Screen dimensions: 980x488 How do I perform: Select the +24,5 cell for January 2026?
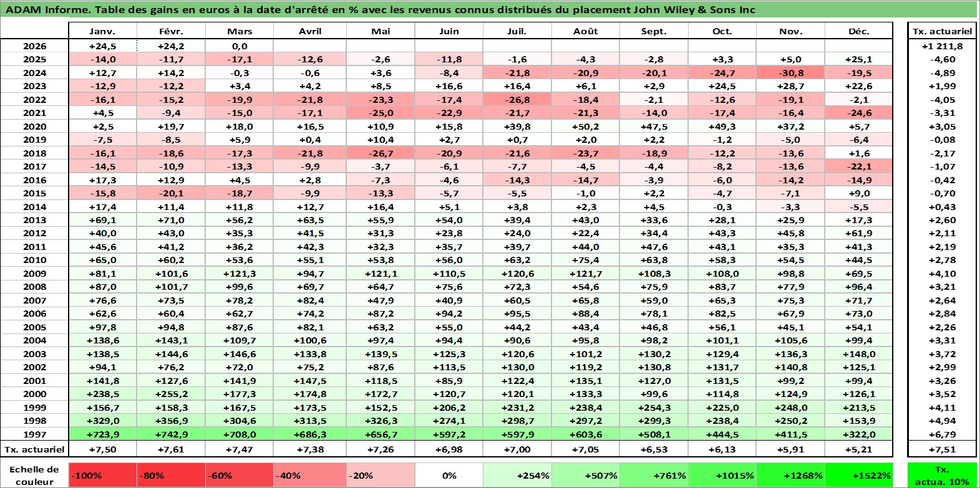[x=102, y=46]
